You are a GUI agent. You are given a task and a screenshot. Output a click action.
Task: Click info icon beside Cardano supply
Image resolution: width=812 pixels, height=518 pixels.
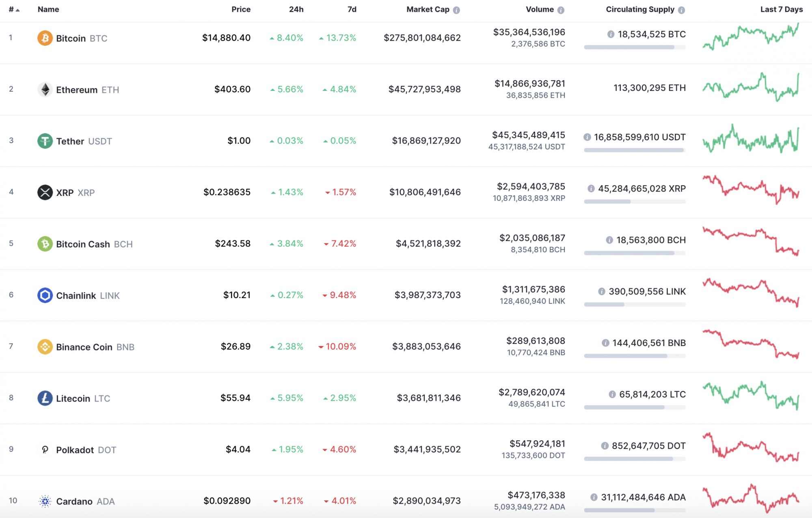(x=594, y=497)
